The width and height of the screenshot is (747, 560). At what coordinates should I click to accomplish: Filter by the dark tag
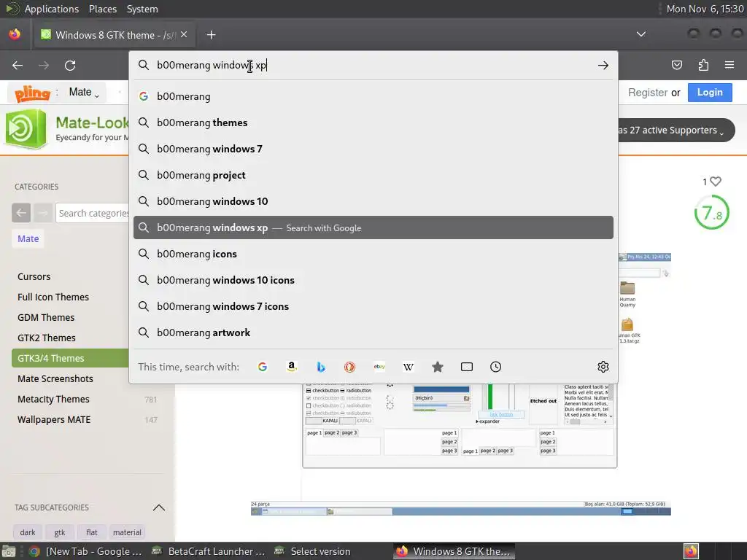(x=28, y=532)
